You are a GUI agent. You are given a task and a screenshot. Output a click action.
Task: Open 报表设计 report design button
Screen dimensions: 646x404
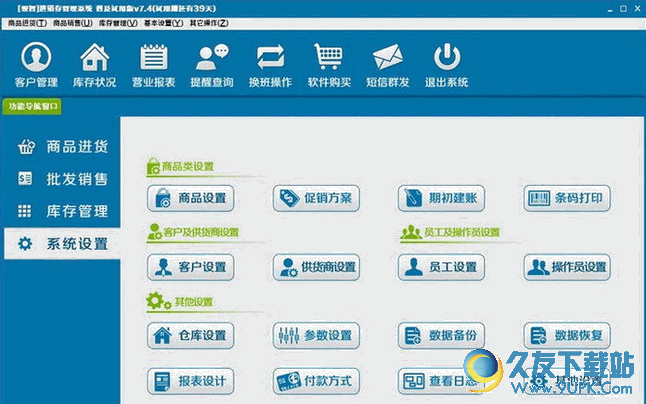click(x=191, y=381)
